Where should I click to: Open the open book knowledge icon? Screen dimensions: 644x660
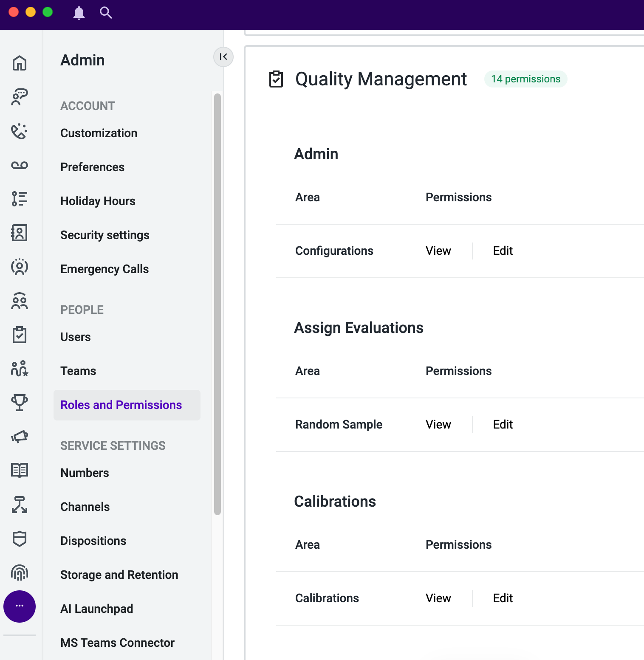pyautogui.click(x=20, y=470)
